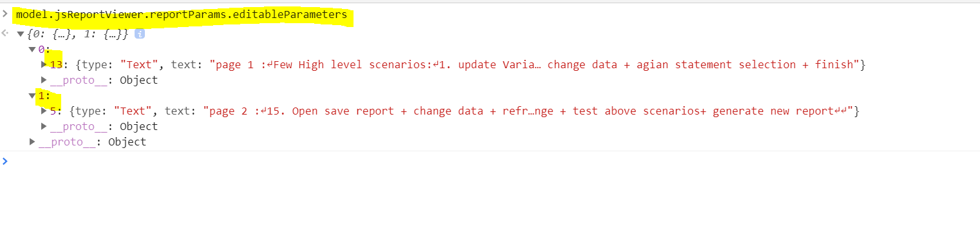The image size is (980, 233).
Task: Expand the outermost __proto__: Object arrow
Action: (32, 142)
